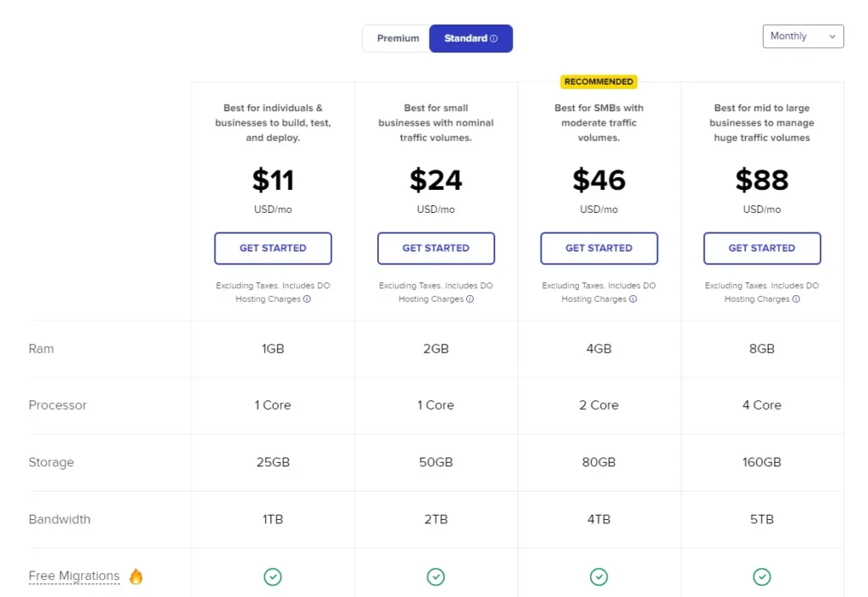
Task: Get started with the $88 plan
Action: pos(762,248)
